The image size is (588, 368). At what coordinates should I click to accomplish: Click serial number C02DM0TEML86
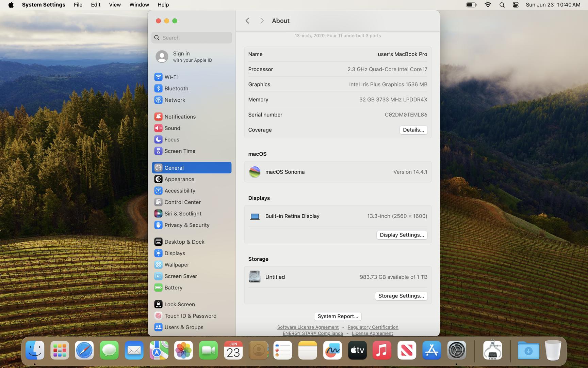point(406,115)
